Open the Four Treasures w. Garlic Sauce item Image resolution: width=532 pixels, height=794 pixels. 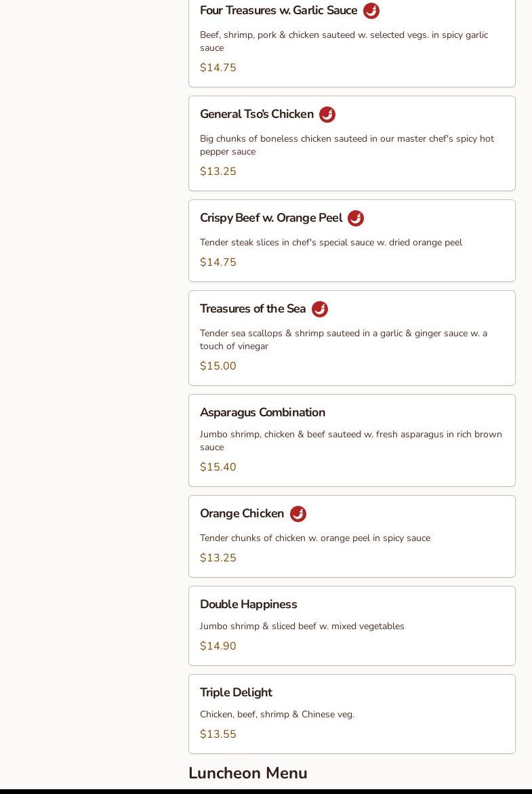coord(279,11)
